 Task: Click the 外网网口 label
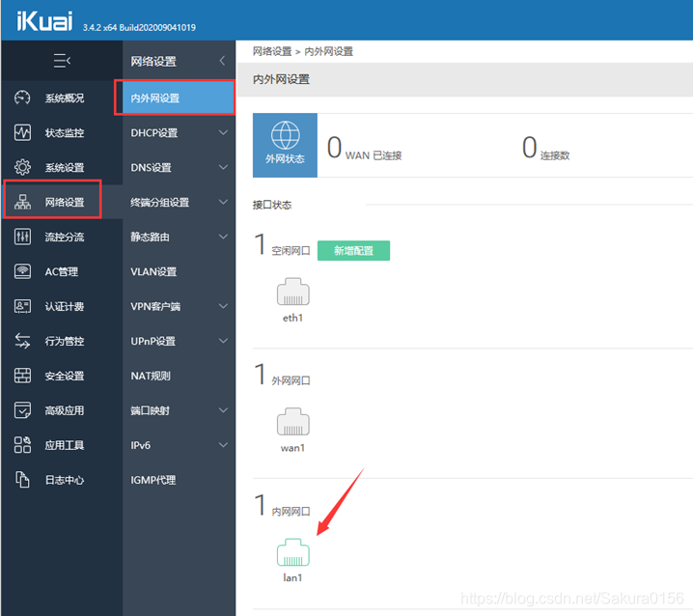pos(291,380)
